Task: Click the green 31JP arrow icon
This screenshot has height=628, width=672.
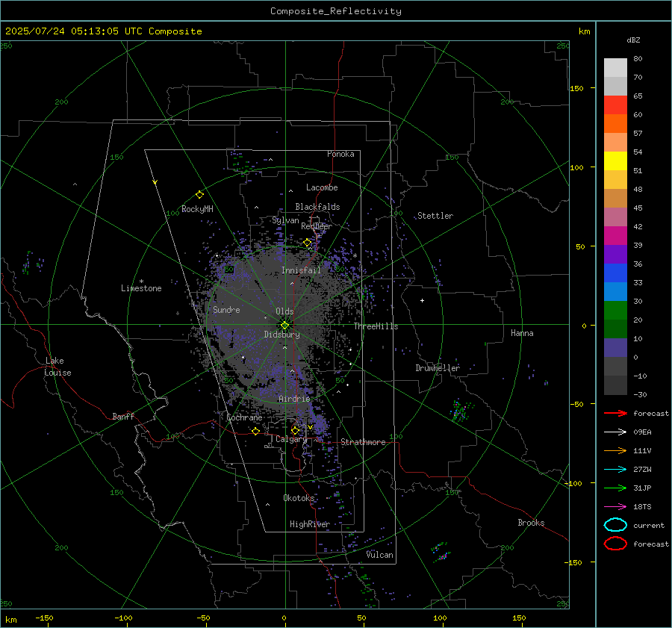Action: [x=615, y=488]
